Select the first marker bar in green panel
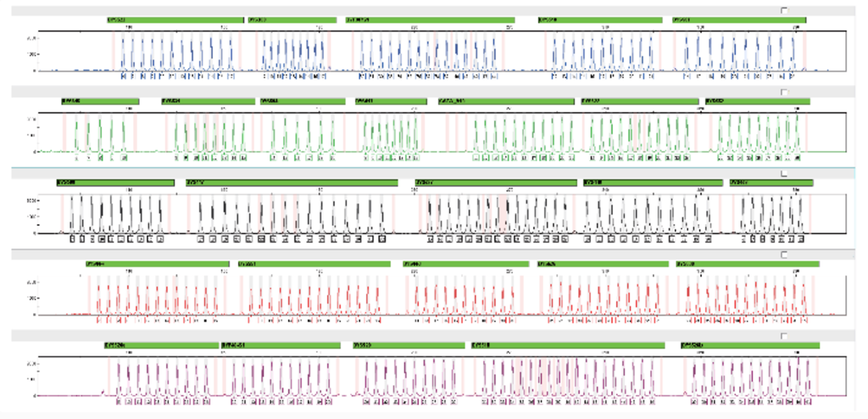 coord(100,101)
